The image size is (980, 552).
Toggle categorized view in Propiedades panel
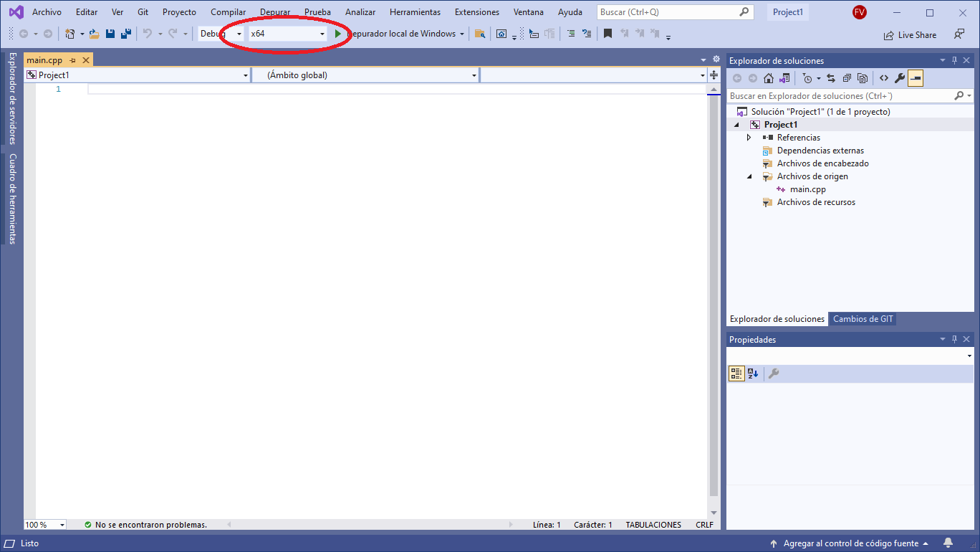[x=736, y=373]
